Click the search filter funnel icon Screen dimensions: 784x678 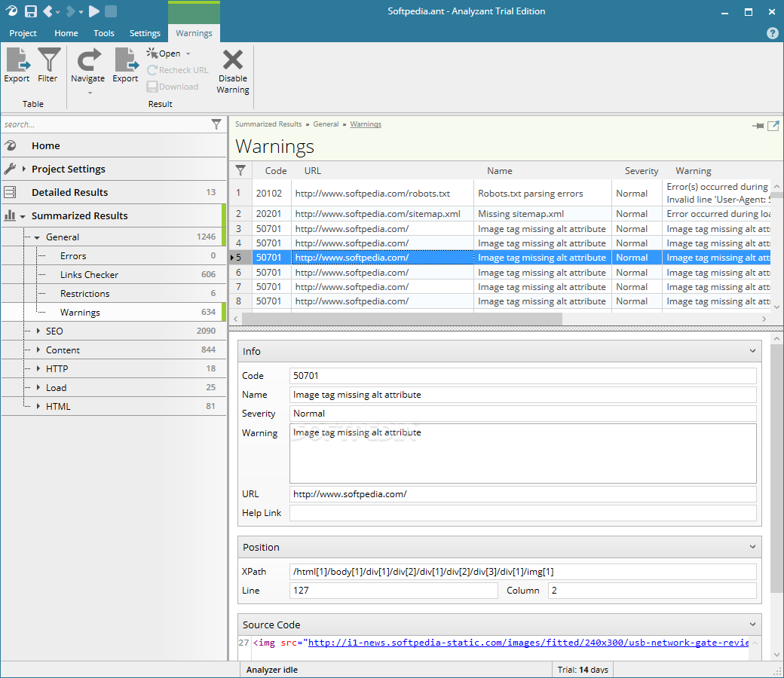216,124
